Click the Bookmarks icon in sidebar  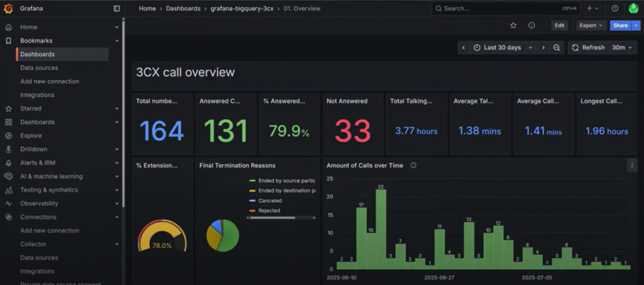(x=8, y=41)
